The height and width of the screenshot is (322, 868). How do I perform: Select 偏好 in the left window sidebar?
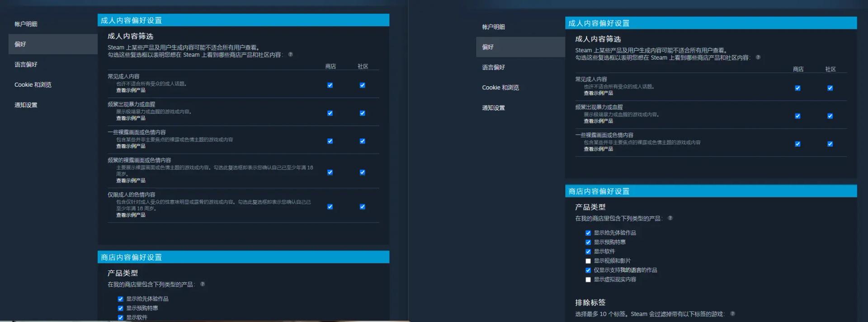[20, 44]
